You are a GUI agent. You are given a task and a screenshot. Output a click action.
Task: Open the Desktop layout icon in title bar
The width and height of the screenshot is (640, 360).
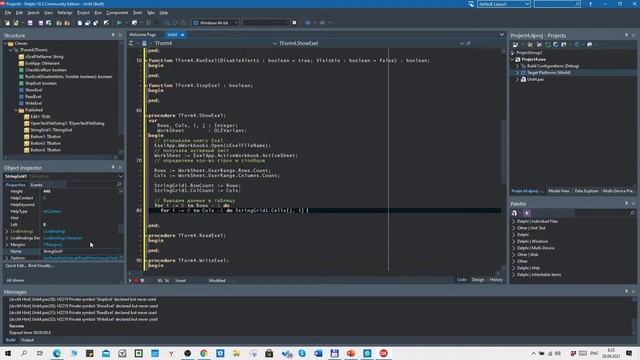tap(471, 4)
